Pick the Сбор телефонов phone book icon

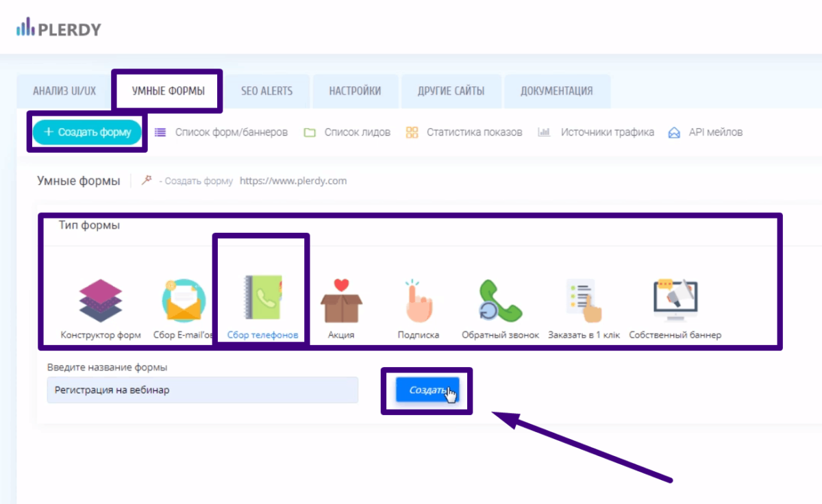pos(262,300)
